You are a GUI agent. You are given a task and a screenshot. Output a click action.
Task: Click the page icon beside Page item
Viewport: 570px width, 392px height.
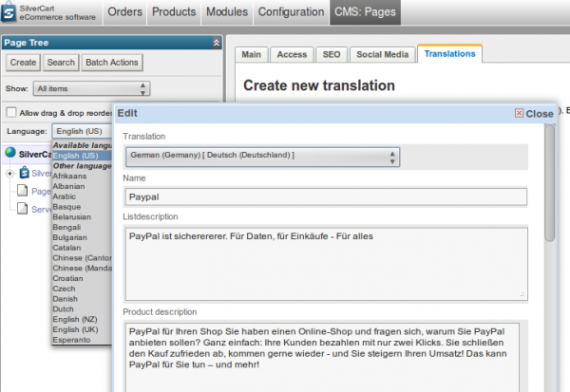[23, 190]
